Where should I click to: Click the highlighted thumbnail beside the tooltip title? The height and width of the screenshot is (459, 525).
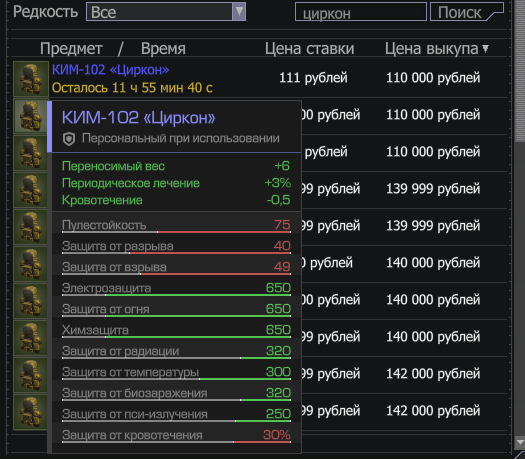coord(30,116)
